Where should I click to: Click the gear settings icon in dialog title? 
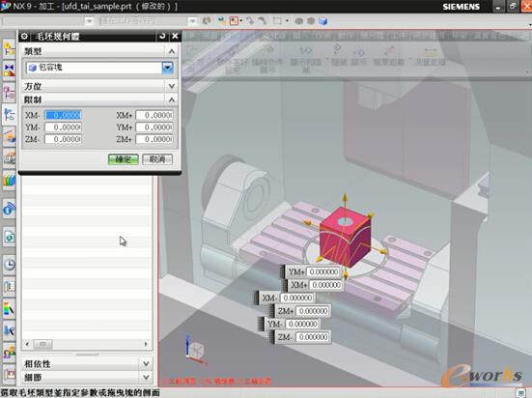pos(24,36)
